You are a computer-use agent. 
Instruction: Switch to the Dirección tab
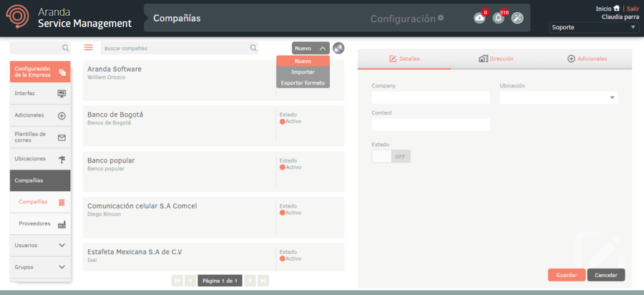[496, 59]
